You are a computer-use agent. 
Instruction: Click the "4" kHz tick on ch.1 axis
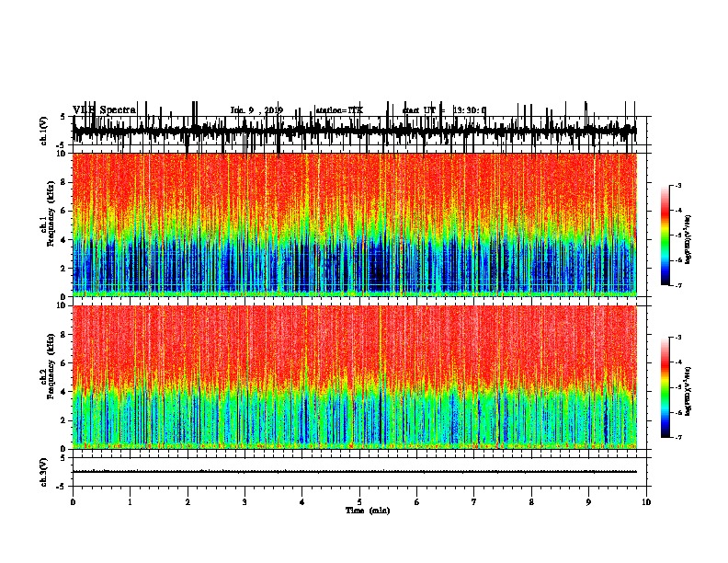click(x=64, y=240)
